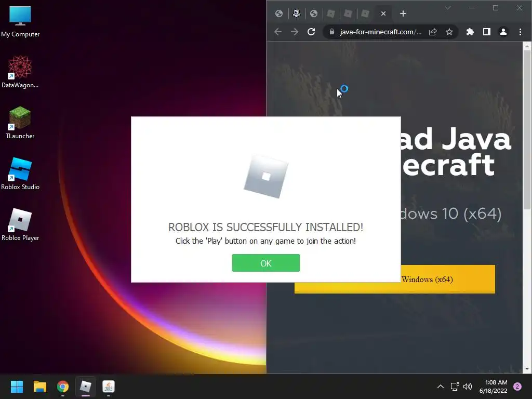
Task: Switch to the first Roblox tab
Action: [x=331, y=14]
